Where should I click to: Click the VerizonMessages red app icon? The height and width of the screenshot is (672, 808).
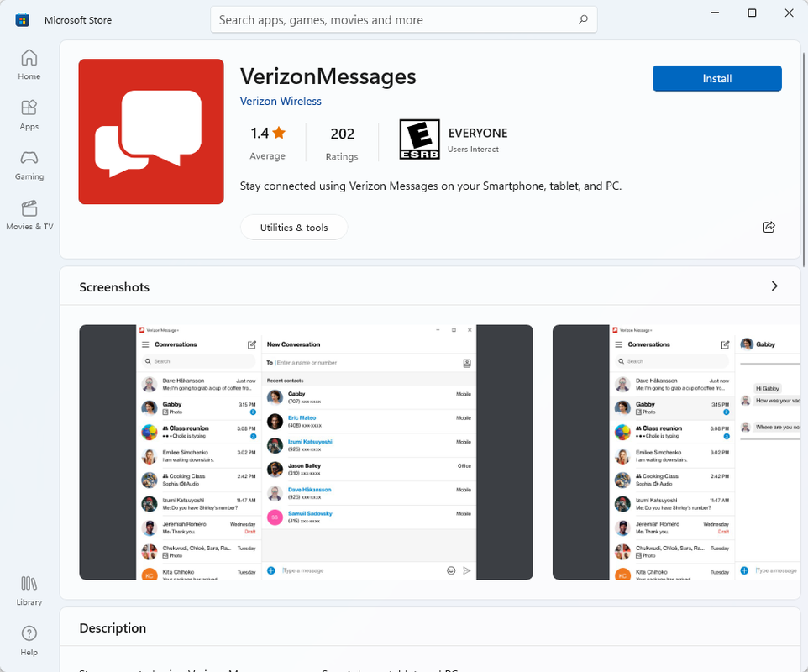point(151,131)
